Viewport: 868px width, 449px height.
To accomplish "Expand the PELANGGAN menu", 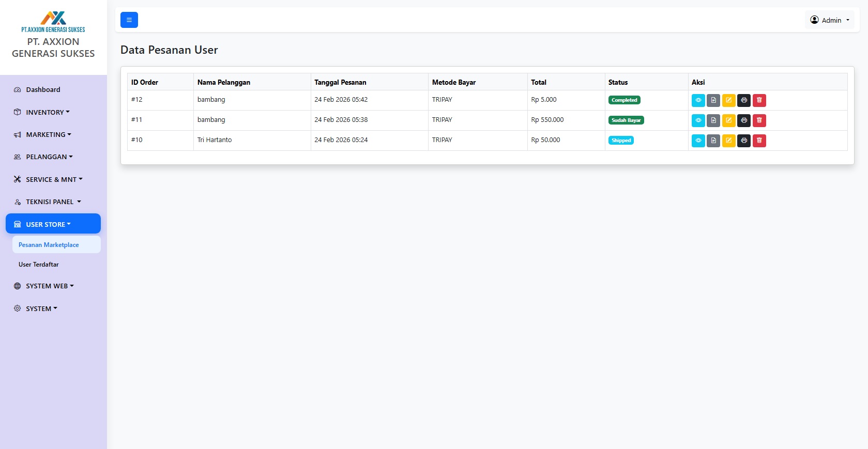I will [53, 157].
